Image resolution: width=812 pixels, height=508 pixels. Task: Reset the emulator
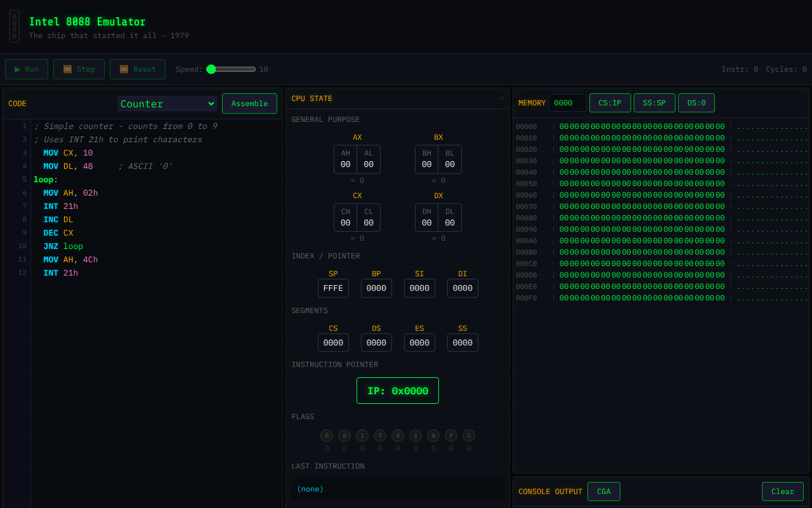pyautogui.click(x=138, y=69)
